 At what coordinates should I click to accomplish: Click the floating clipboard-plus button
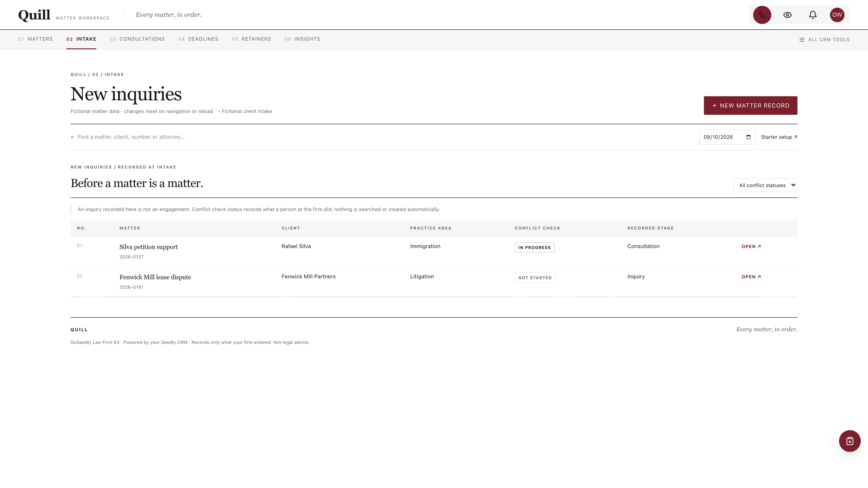849,441
